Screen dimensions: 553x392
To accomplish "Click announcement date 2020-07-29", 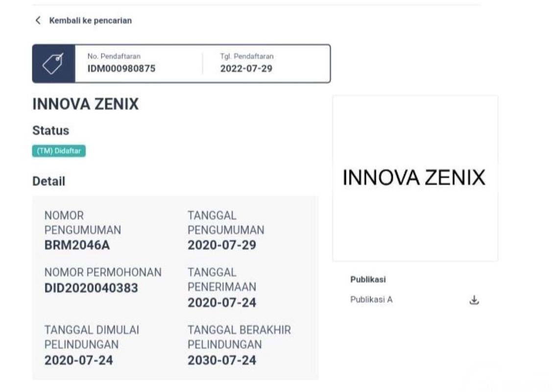I will tap(221, 245).
